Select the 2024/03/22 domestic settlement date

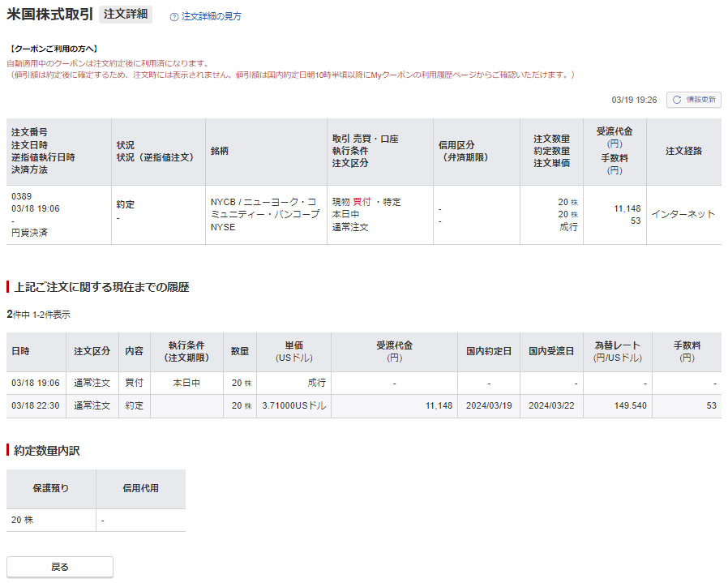tap(551, 405)
